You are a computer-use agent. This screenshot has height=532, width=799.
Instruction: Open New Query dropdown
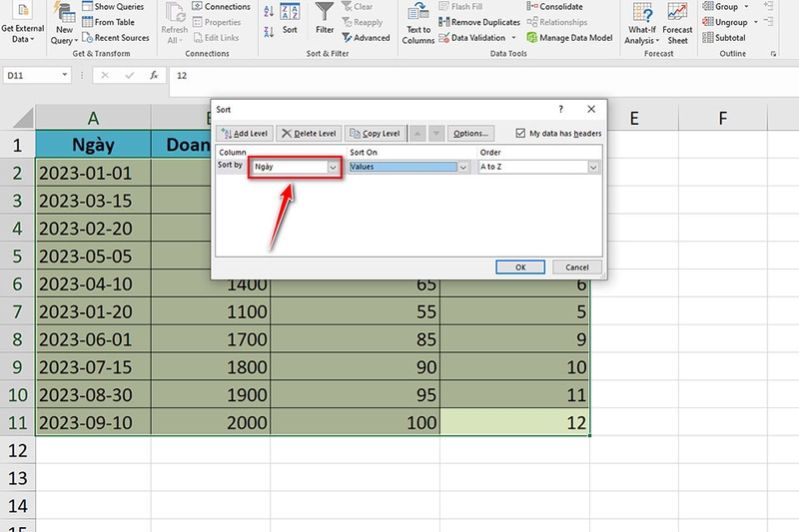[64, 23]
